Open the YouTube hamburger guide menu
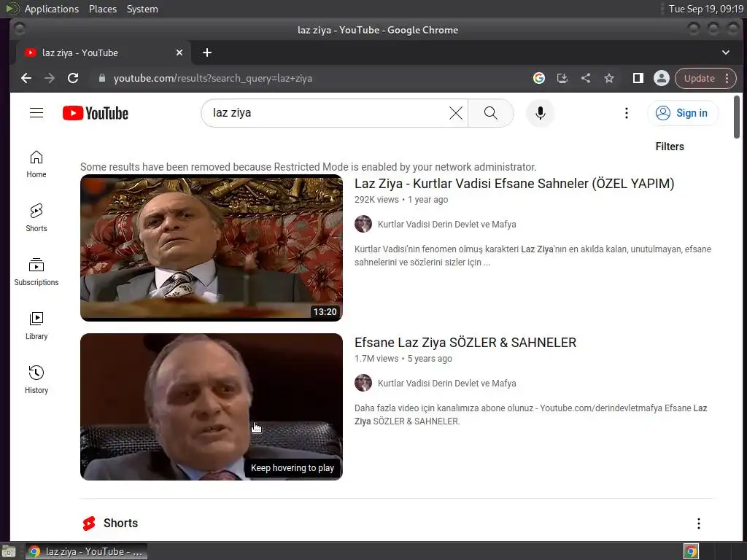This screenshot has width=747, height=560. pos(36,113)
